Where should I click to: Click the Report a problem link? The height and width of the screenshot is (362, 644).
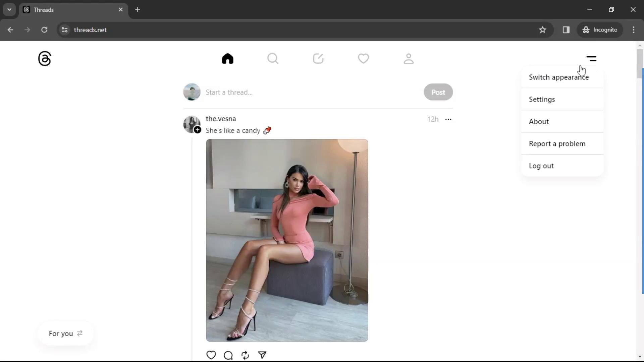[x=557, y=143]
